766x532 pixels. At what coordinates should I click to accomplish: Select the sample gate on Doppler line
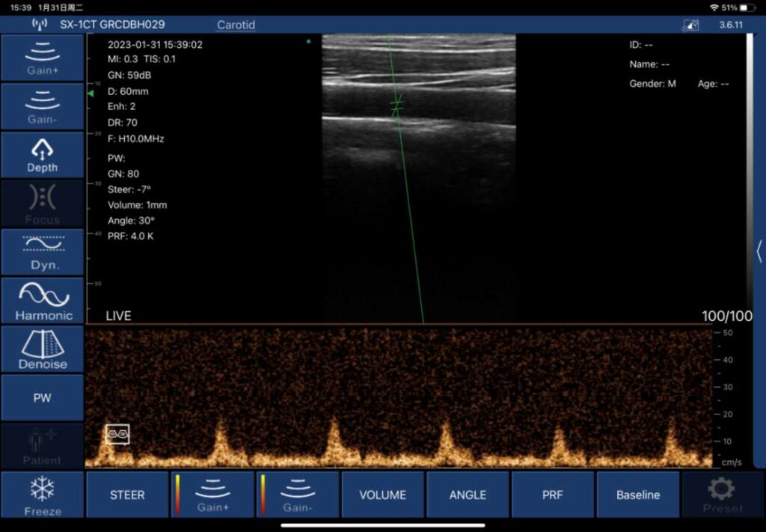[396, 105]
